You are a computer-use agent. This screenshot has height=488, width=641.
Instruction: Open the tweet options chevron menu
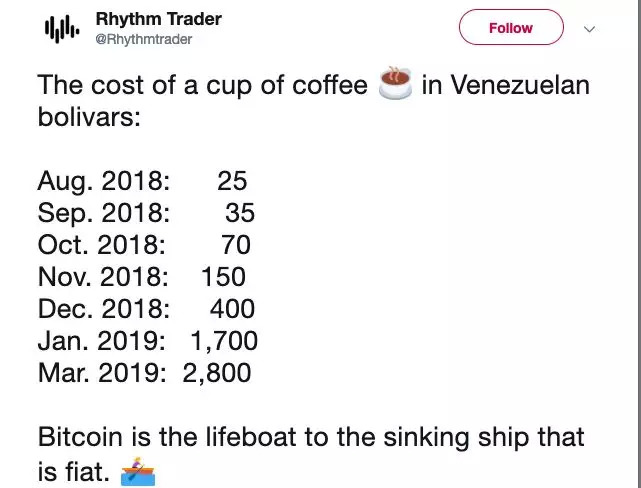(589, 29)
